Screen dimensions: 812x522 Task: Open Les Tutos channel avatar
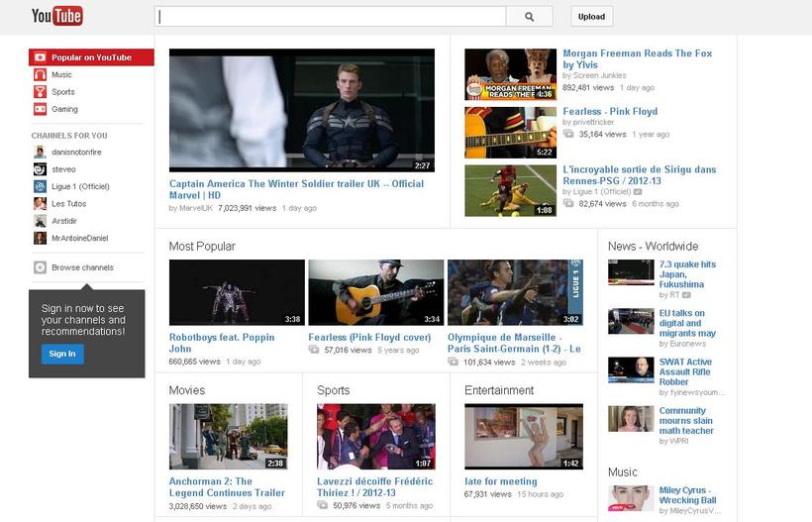pos(40,203)
